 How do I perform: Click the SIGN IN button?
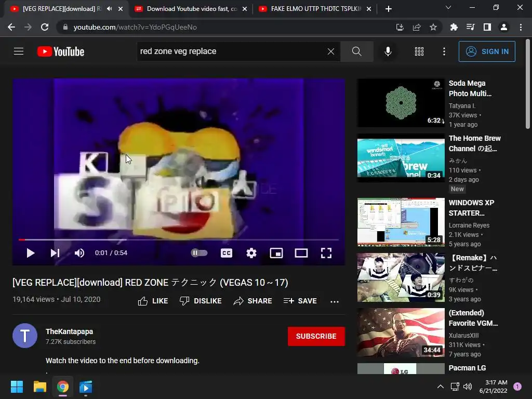[487, 51]
